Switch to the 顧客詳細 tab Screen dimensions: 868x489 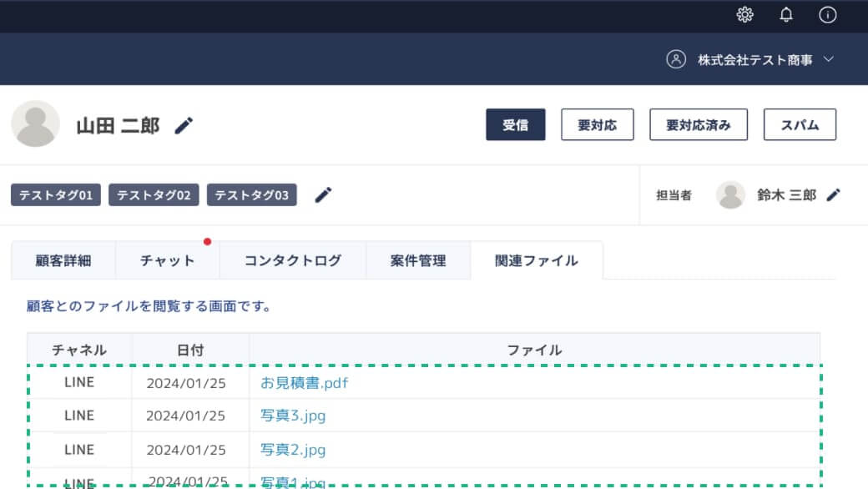click(x=63, y=260)
